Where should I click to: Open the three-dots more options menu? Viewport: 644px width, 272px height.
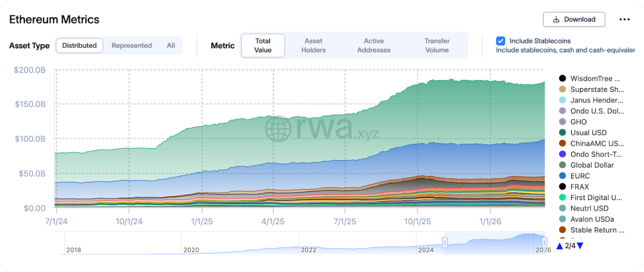(x=624, y=20)
